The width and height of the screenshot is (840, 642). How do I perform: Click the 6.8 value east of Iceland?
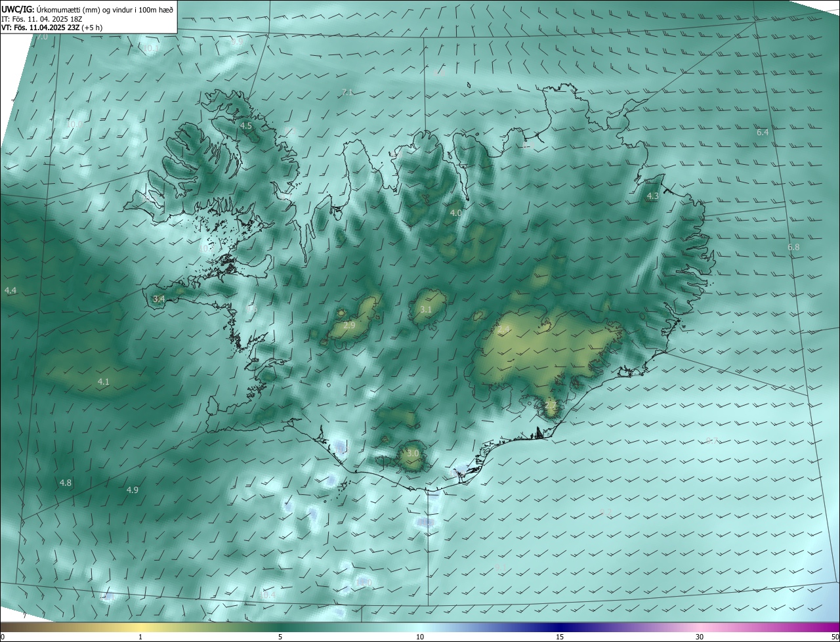click(793, 247)
